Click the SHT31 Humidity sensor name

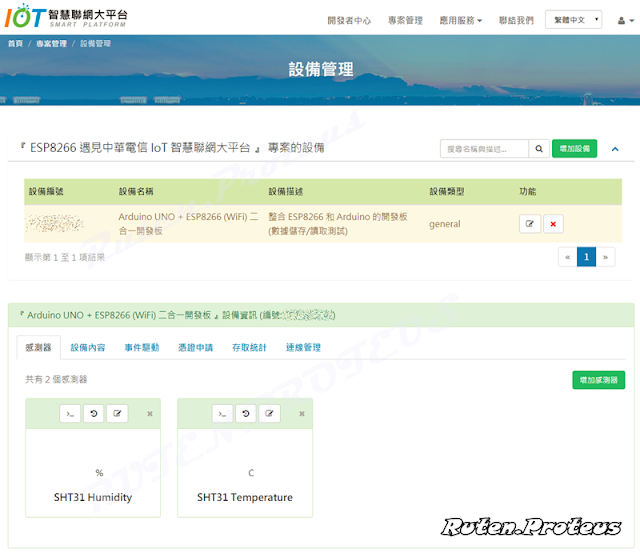(93, 497)
